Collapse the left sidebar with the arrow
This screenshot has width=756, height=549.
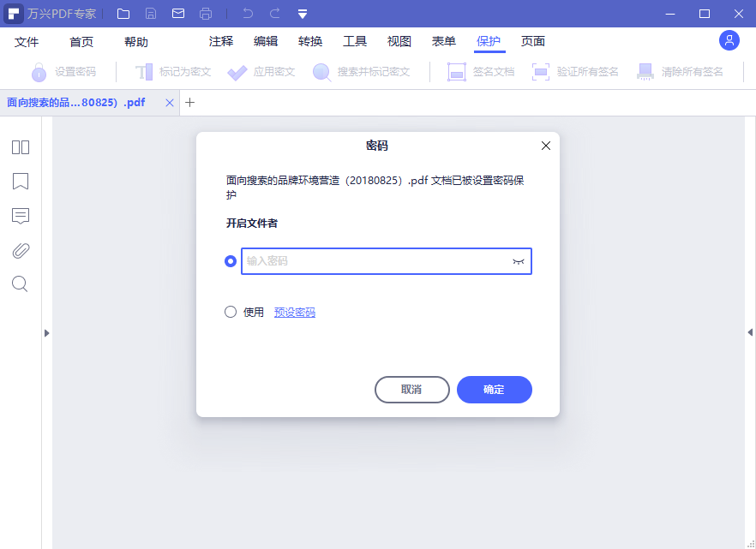[x=47, y=333]
